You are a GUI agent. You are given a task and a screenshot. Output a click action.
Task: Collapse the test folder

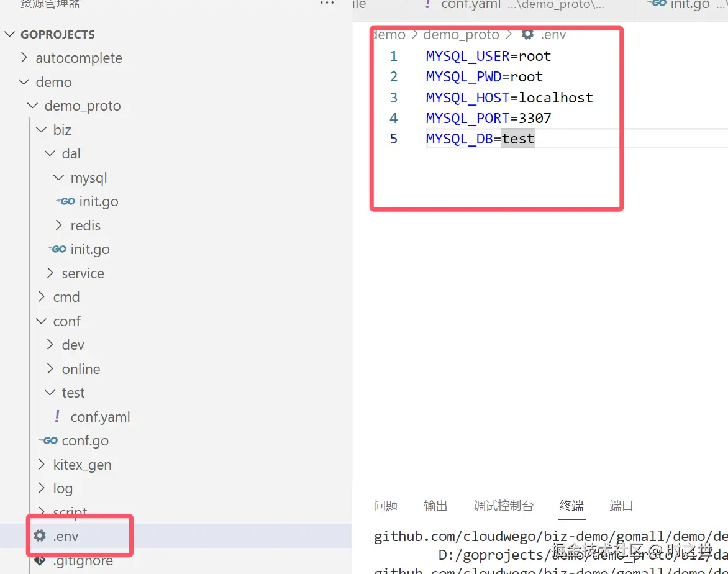50,392
